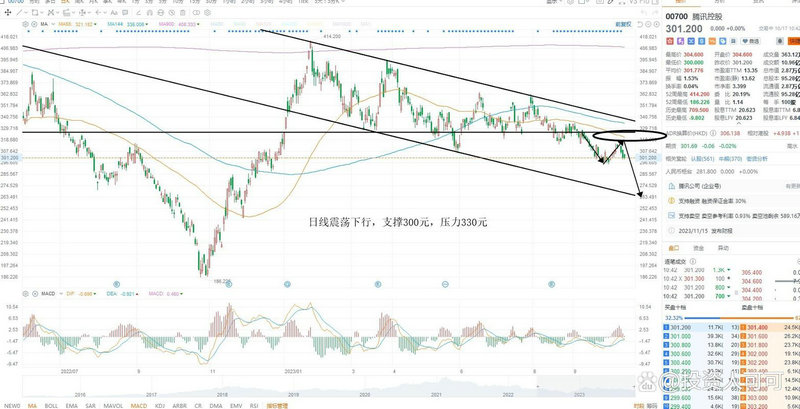This screenshot has height=409, width=800.
Task: Switch to the 资金 tab
Action: (x=698, y=247)
